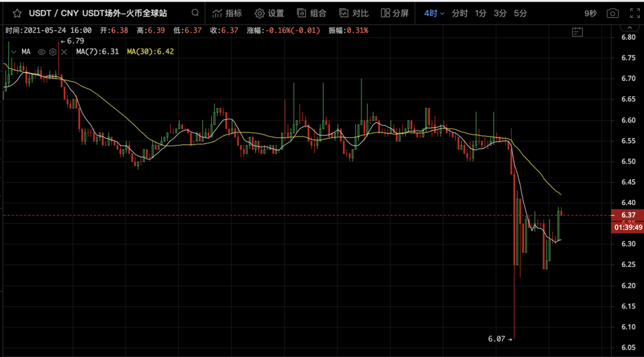Toggle MA indicator visibility eye icon
The height and width of the screenshot is (357, 644).
click(x=42, y=52)
